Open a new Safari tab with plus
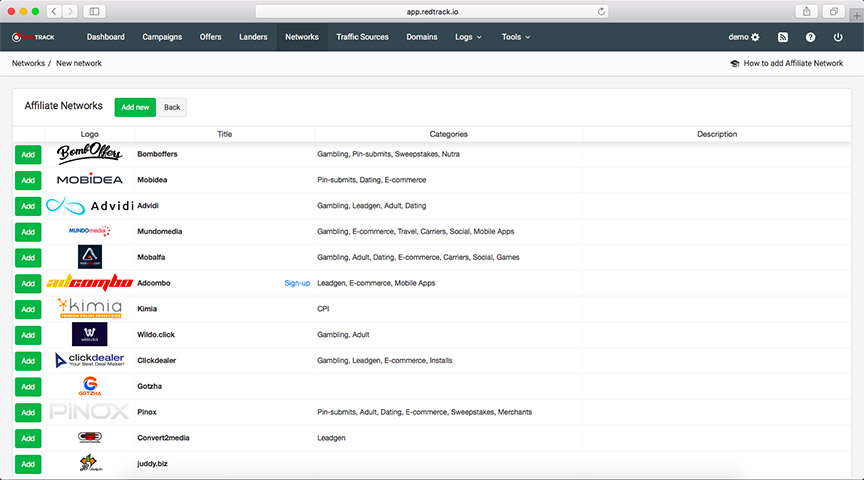This screenshot has height=480, width=864. (x=856, y=15)
